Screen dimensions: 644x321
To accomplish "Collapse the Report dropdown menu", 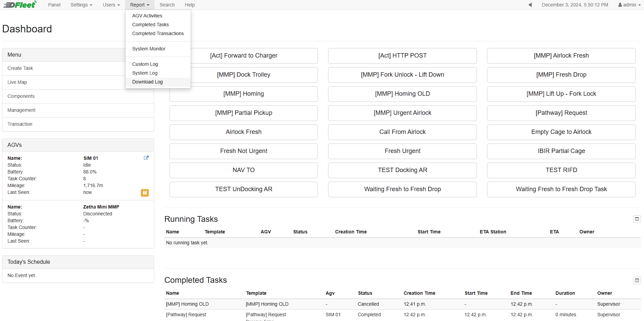I will click(x=140, y=5).
